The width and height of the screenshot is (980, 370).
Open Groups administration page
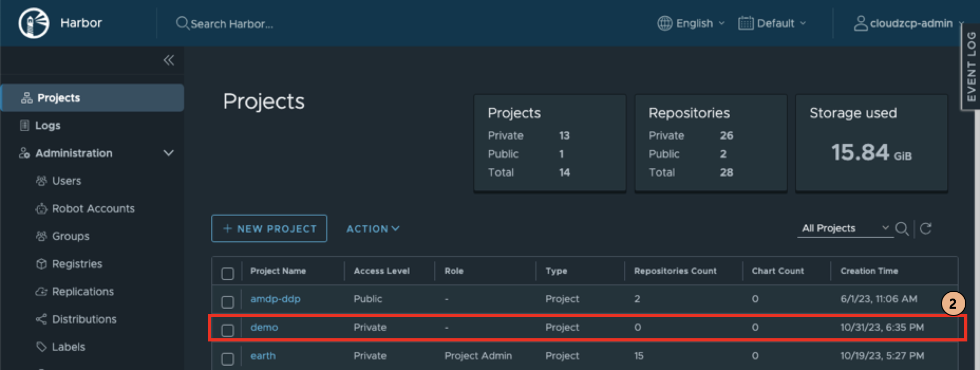pos(71,236)
